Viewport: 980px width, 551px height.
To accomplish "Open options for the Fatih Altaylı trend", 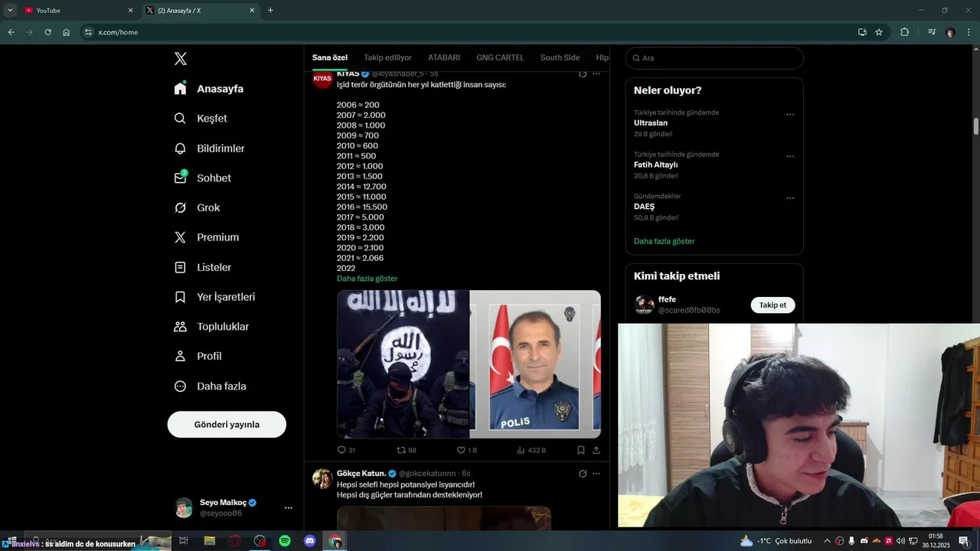I will coord(790,156).
